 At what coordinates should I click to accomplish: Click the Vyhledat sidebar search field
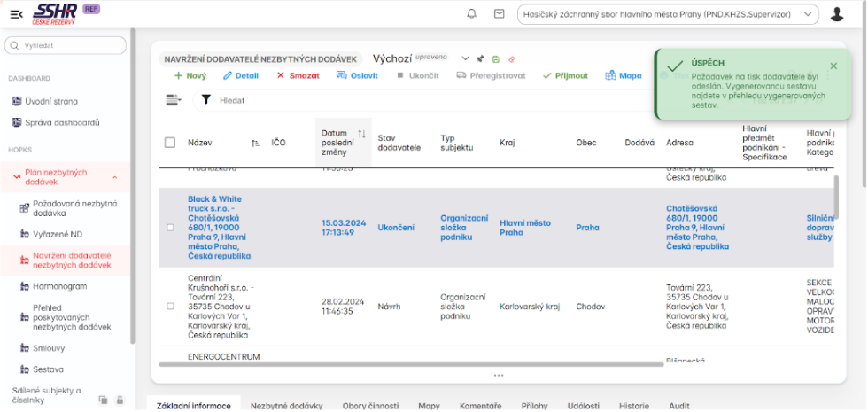tap(67, 46)
